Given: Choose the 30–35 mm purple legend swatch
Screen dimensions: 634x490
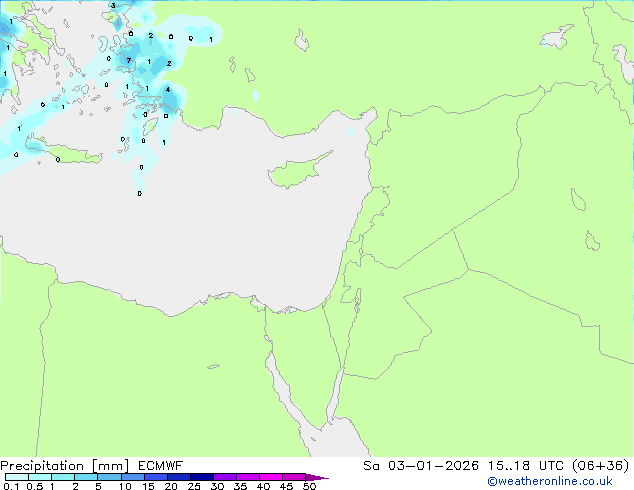Looking at the screenshot, I should point(224,477).
